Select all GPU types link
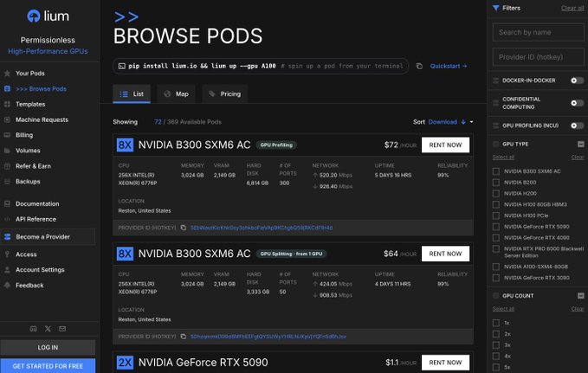 [x=503, y=157]
